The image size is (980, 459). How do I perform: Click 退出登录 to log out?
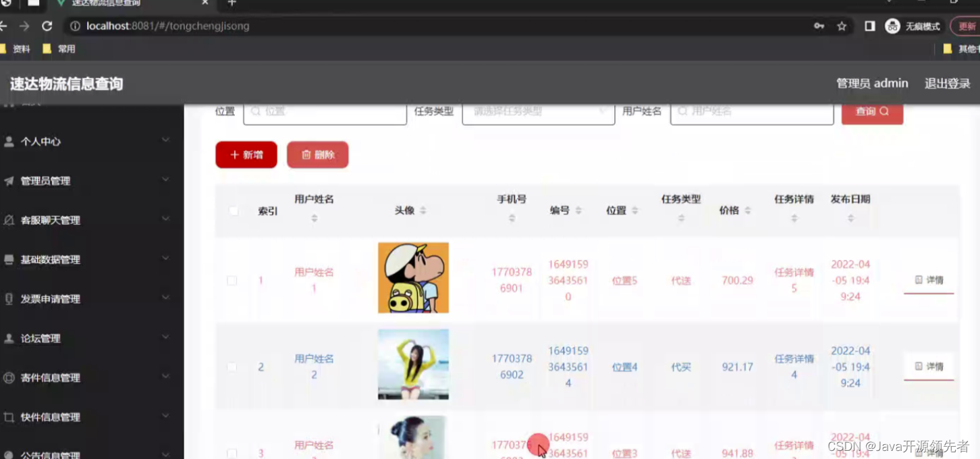click(x=947, y=84)
